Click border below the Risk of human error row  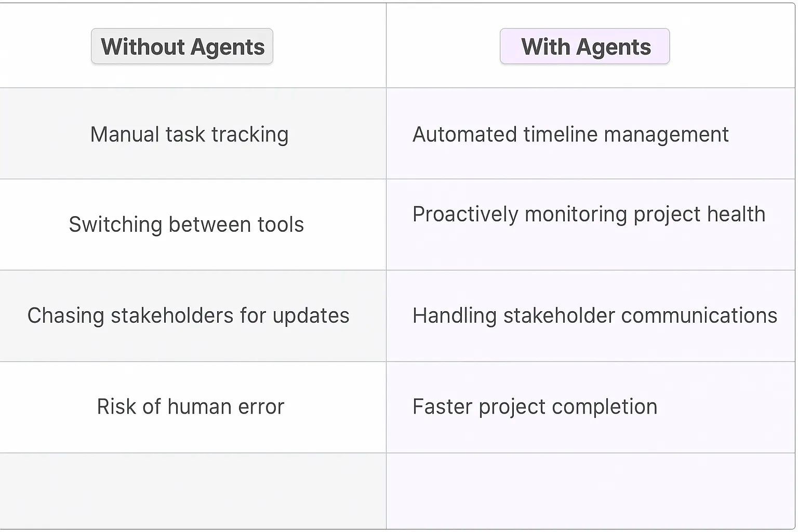(192, 453)
